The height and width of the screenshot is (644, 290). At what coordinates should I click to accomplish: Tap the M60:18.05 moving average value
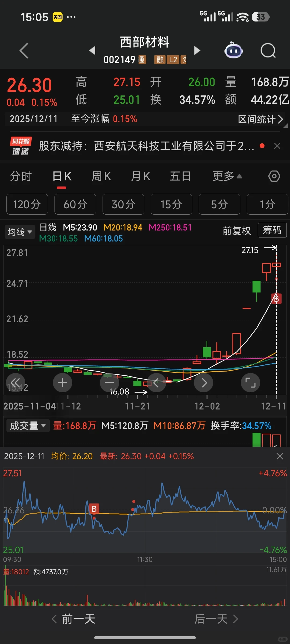(x=103, y=238)
